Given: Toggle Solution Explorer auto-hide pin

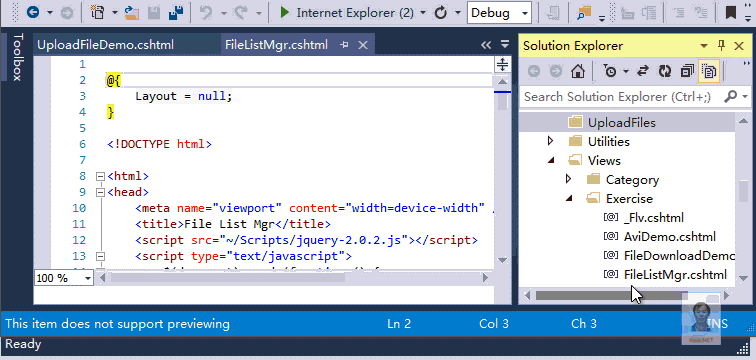Looking at the screenshot, I should [721, 46].
